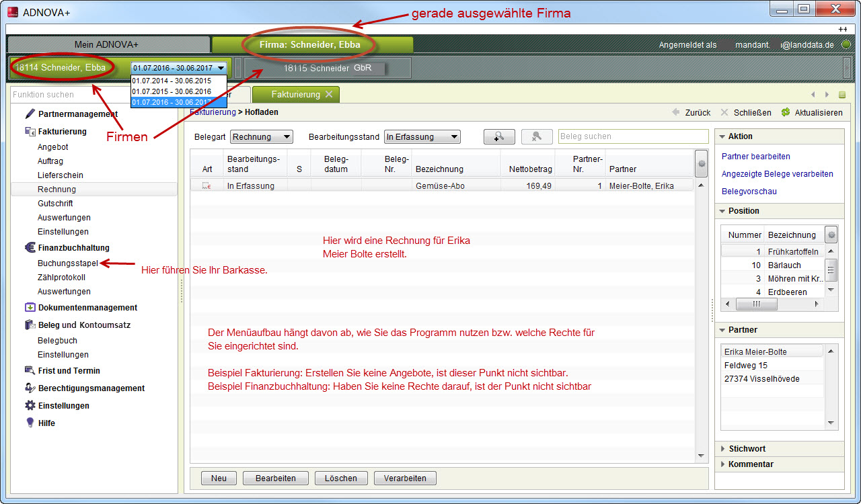Open Berechtigungsmanagement in sidebar

point(91,388)
